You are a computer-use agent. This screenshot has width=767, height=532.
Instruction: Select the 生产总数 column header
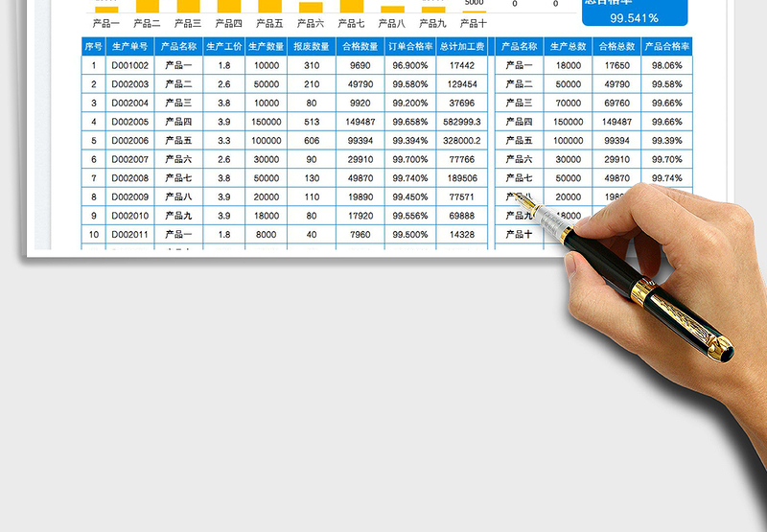pos(568,46)
